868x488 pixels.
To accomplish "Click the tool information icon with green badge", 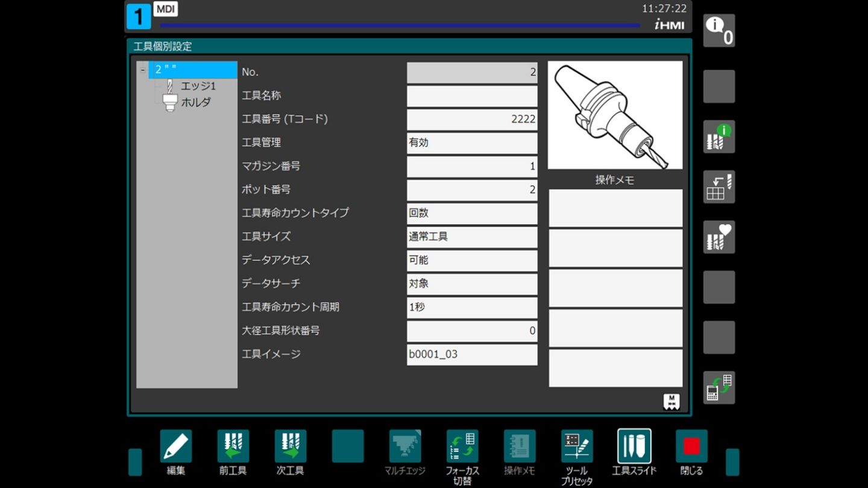I will [x=719, y=137].
